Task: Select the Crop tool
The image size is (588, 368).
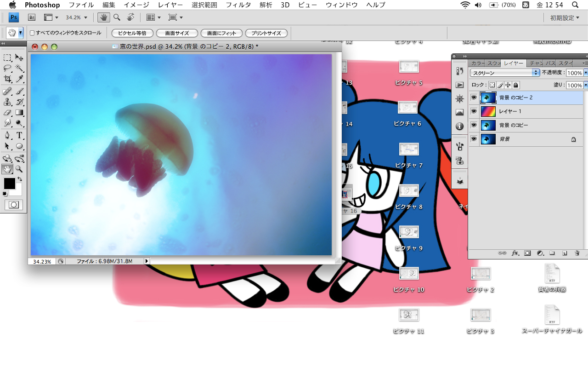Action: 7,79
